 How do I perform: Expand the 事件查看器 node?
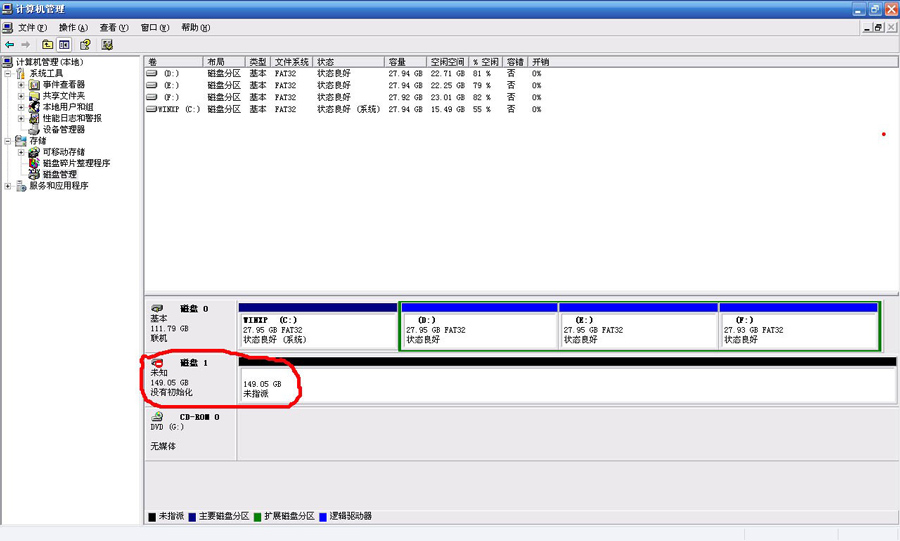21,85
